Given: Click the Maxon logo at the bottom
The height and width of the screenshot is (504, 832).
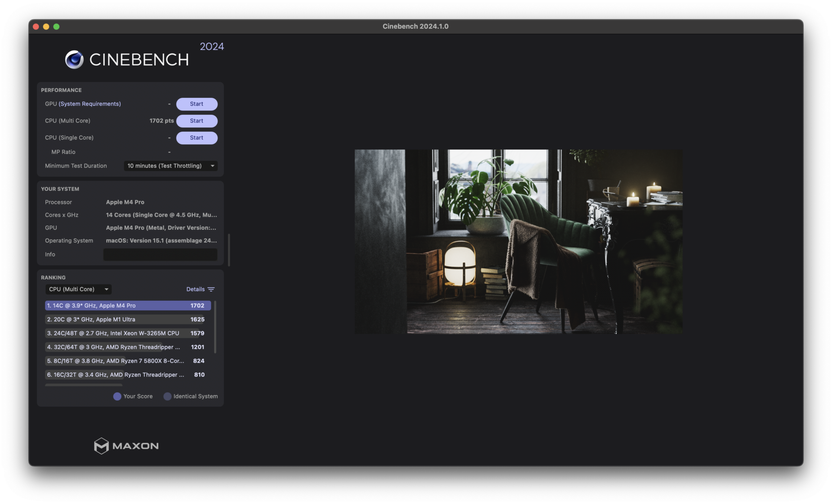Looking at the screenshot, I should (126, 445).
